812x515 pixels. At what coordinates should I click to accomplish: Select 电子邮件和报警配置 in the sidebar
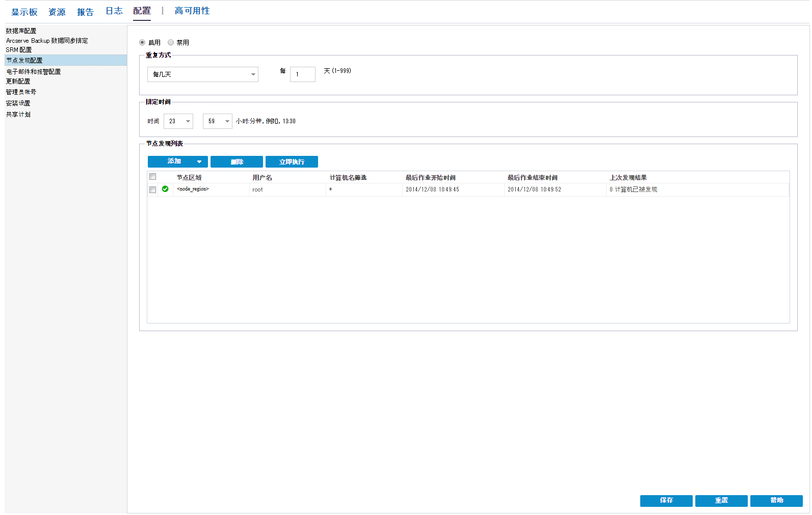tap(34, 72)
